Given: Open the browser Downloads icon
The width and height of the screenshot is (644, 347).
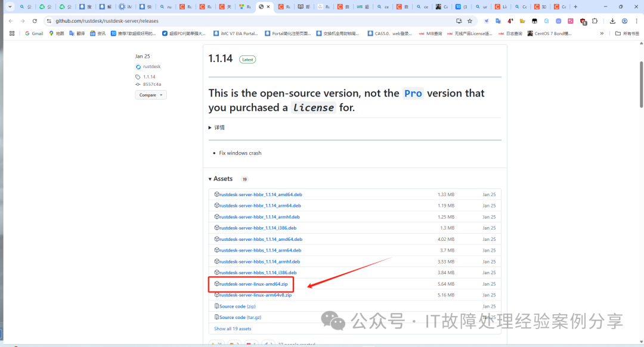Looking at the screenshot, I should tap(612, 21).
